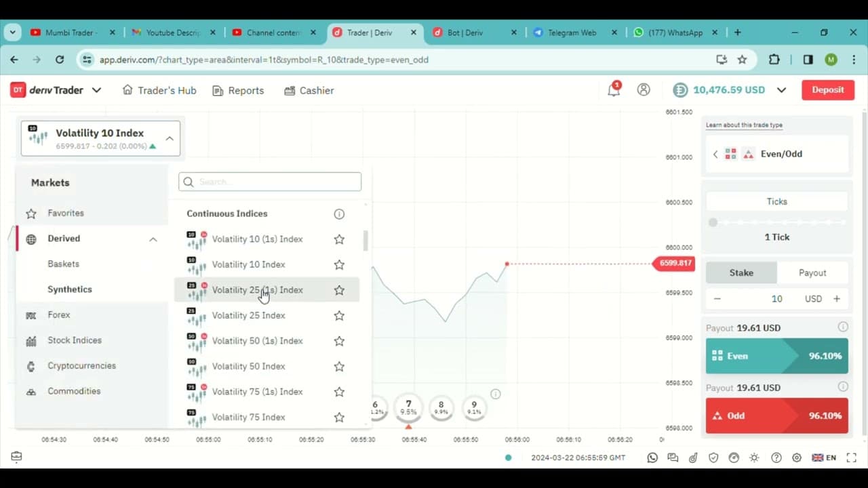Open Deriv Trader platform switcher chevron
Image resolution: width=868 pixels, height=488 pixels.
(x=96, y=90)
